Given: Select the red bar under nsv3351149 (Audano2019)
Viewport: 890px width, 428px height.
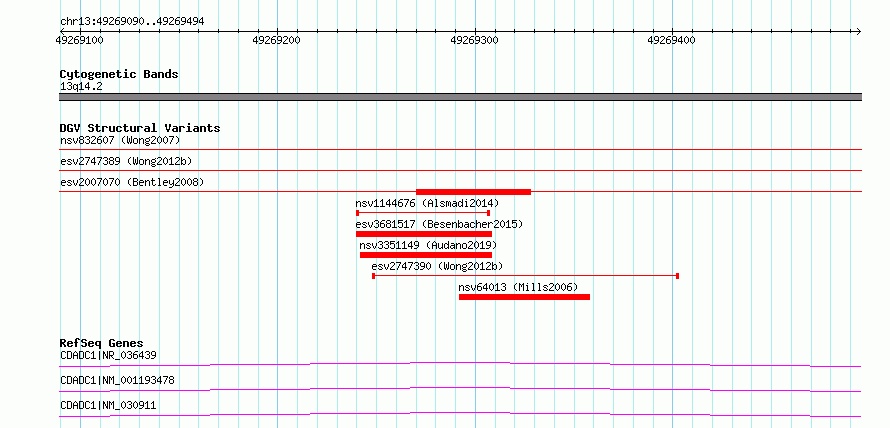Looking at the screenshot, I should pos(426,255).
